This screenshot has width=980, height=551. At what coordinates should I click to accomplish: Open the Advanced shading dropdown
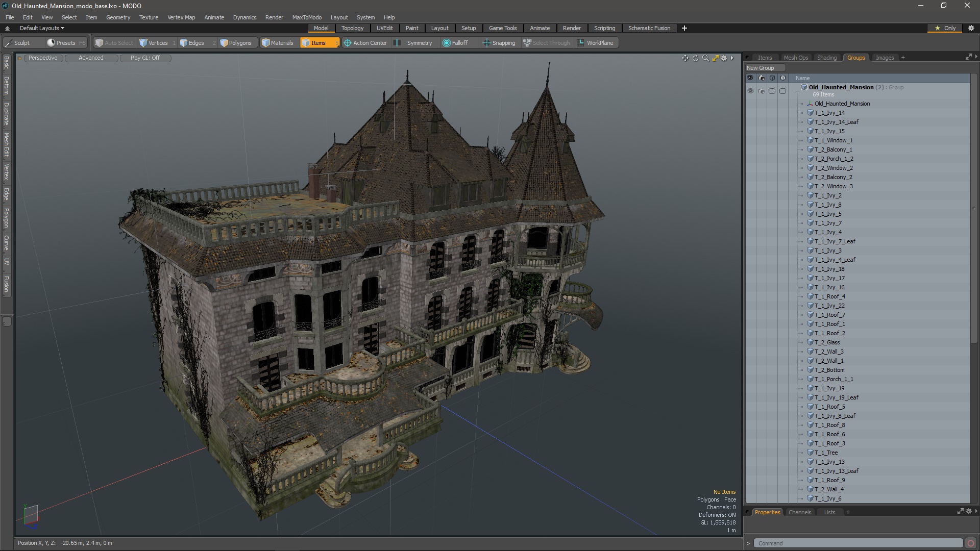(x=91, y=58)
